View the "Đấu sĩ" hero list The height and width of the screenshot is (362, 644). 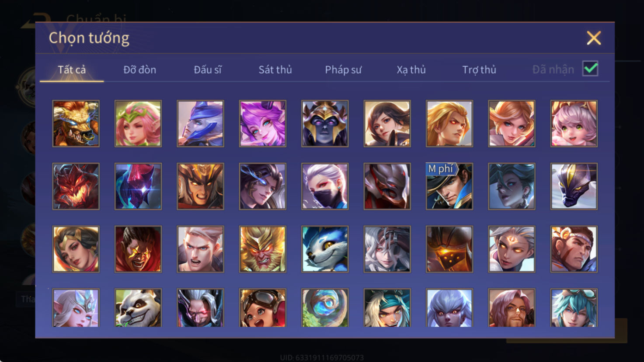pos(208,69)
